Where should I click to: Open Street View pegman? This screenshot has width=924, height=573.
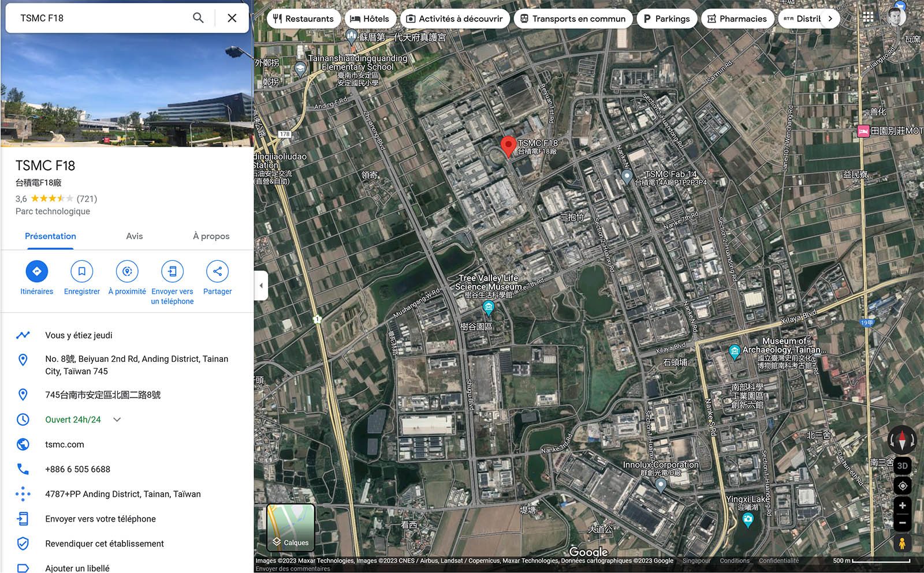click(x=902, y=543)
